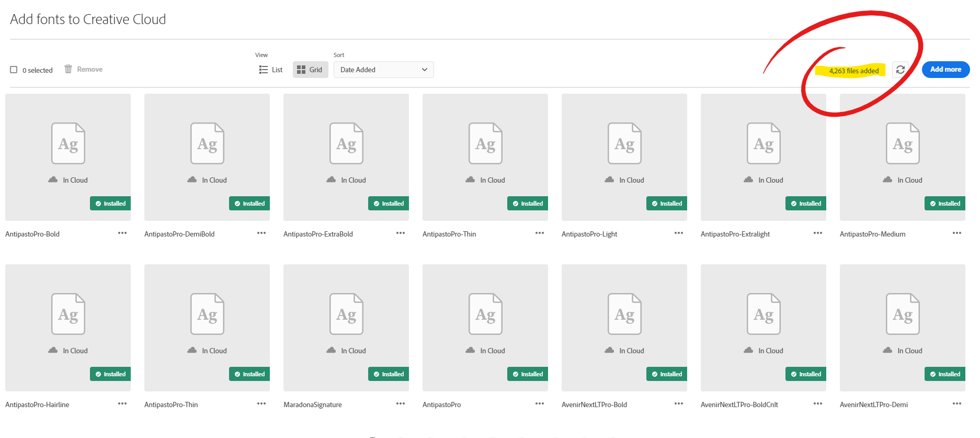Open more options for AntipastoPro-Hairline

coord(122,403)
